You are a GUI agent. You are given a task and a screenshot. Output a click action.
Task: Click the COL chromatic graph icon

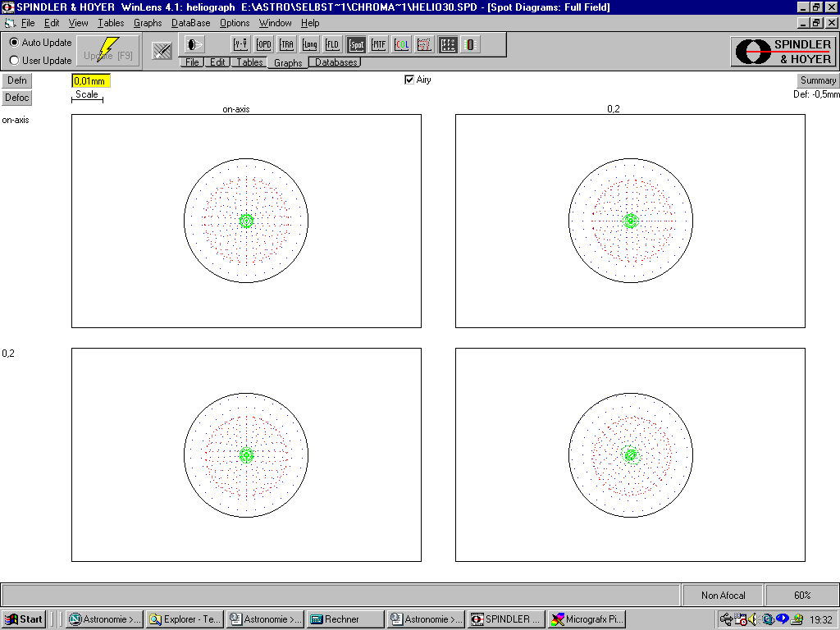coord(402,44)
